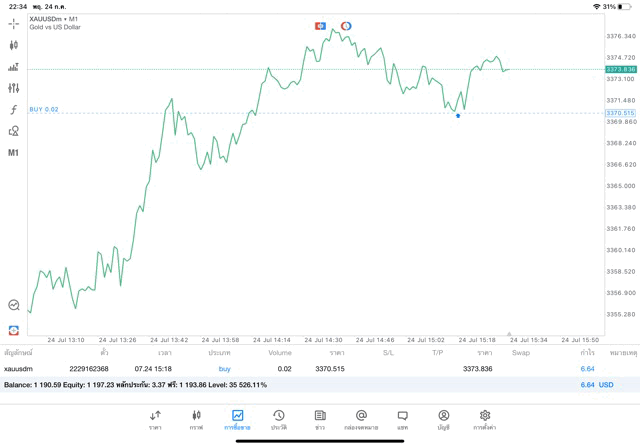The width and height of the screenshot is (640, 447).
Task: Open the Mailbox @ tab
Action: 361,419
